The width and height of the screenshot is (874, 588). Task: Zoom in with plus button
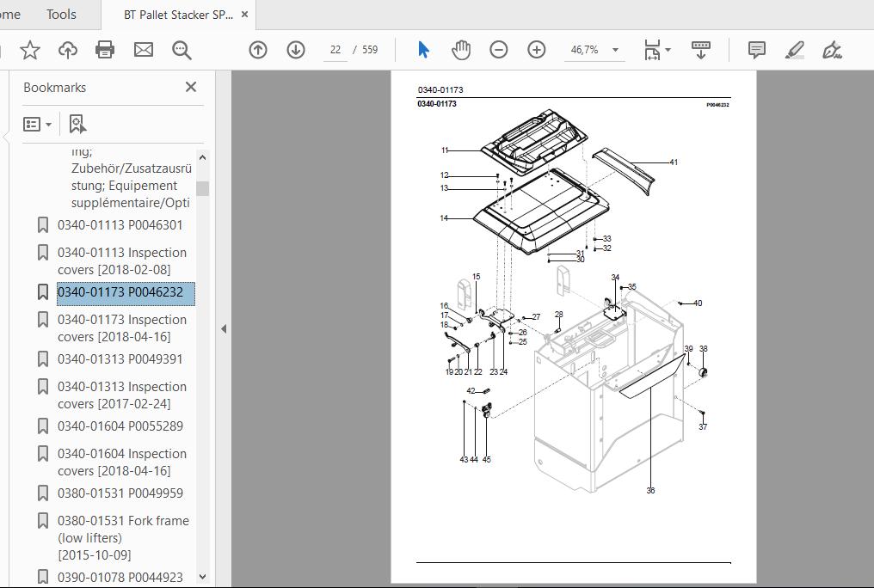[x=536, y=50]
